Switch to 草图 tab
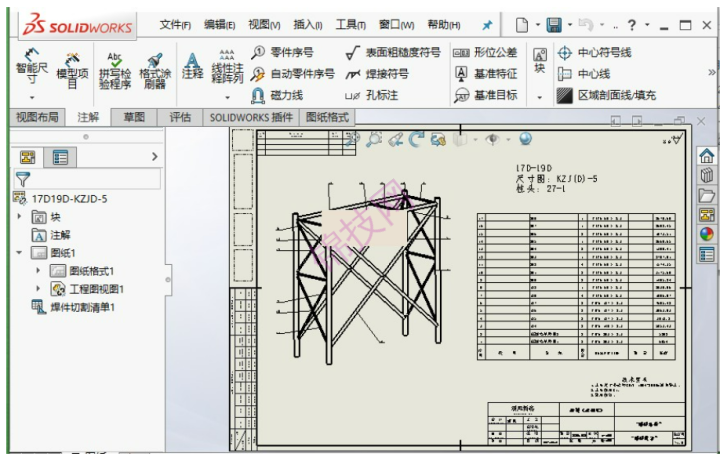The width and height of the screenshot is (720, 457). (134, 118)
